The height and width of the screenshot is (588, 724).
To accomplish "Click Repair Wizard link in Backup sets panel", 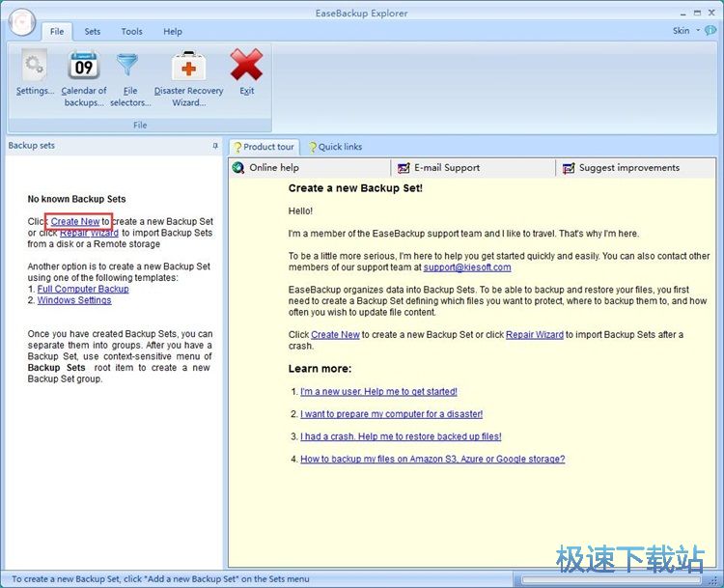I will click(89, 233).
